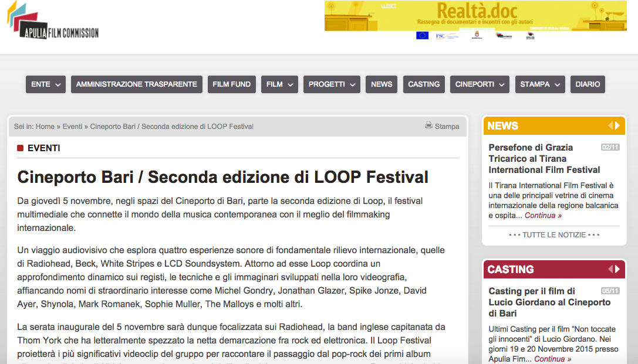Expand the ENTE dropdown menu
Viewport: 638px width, 364px height.
click(46, 84)
